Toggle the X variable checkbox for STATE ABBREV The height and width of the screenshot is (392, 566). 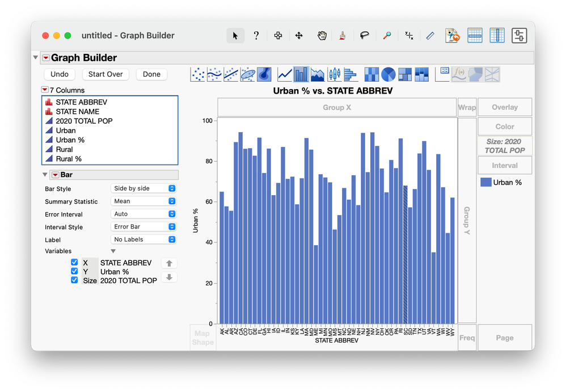pyautogui.click(x=74, y=263)
